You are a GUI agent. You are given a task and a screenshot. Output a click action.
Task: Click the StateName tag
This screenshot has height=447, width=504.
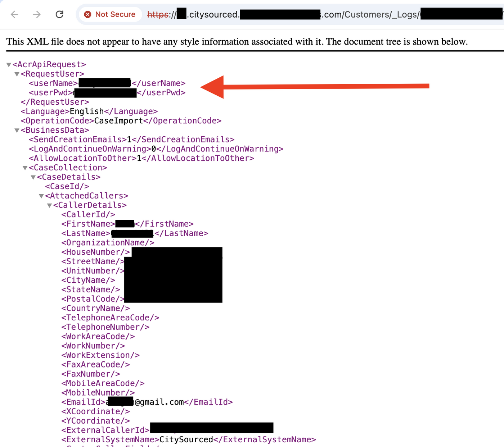tap(91, 289)
